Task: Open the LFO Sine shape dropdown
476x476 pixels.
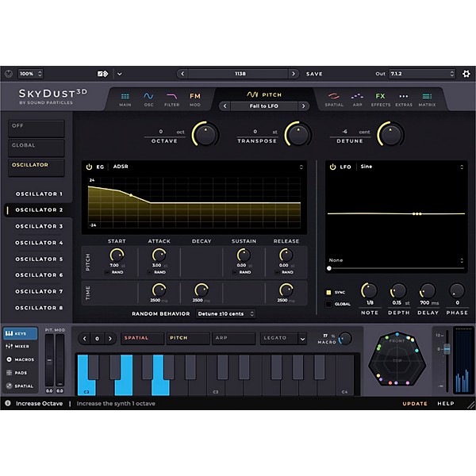Action: 412,167
